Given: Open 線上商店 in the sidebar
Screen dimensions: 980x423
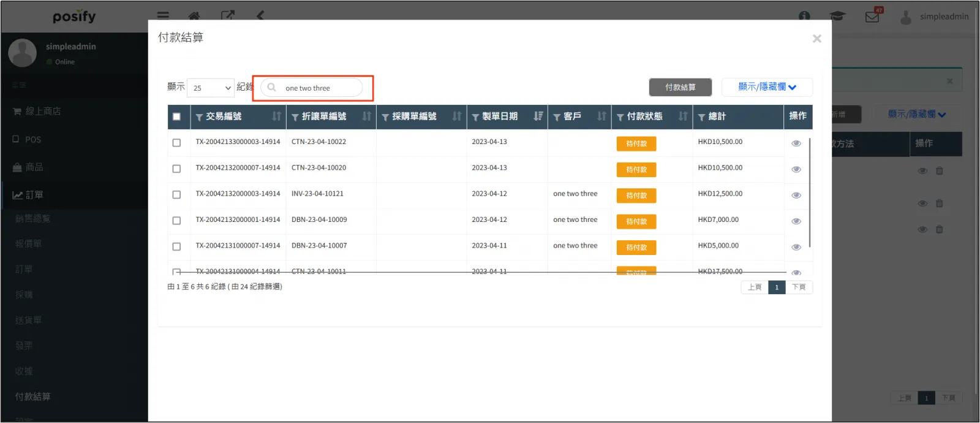Looking at the screenshot, I should [43, 111].
